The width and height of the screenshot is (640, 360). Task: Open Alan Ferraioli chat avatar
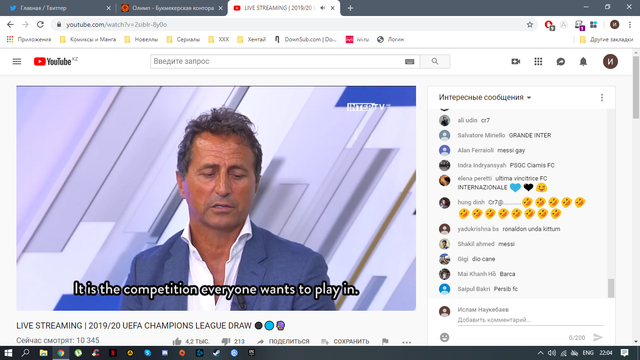coord(444,150)
